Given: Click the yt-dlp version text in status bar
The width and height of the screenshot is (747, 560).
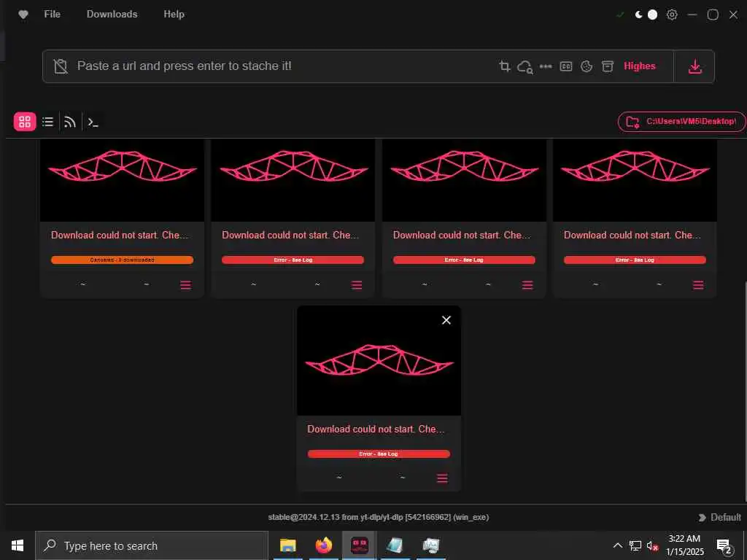Looking at the screenshot, I should [379, 517].
